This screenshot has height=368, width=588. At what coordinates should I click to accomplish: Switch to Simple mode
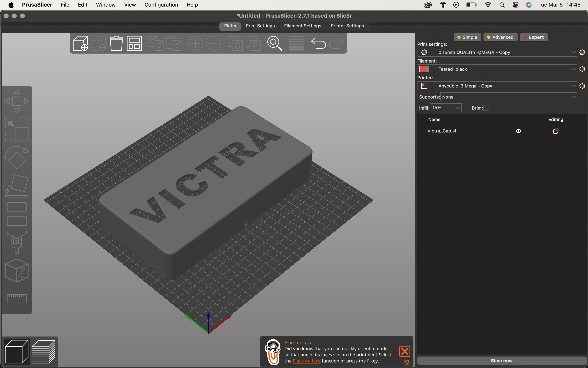click(x=467, y=37)
